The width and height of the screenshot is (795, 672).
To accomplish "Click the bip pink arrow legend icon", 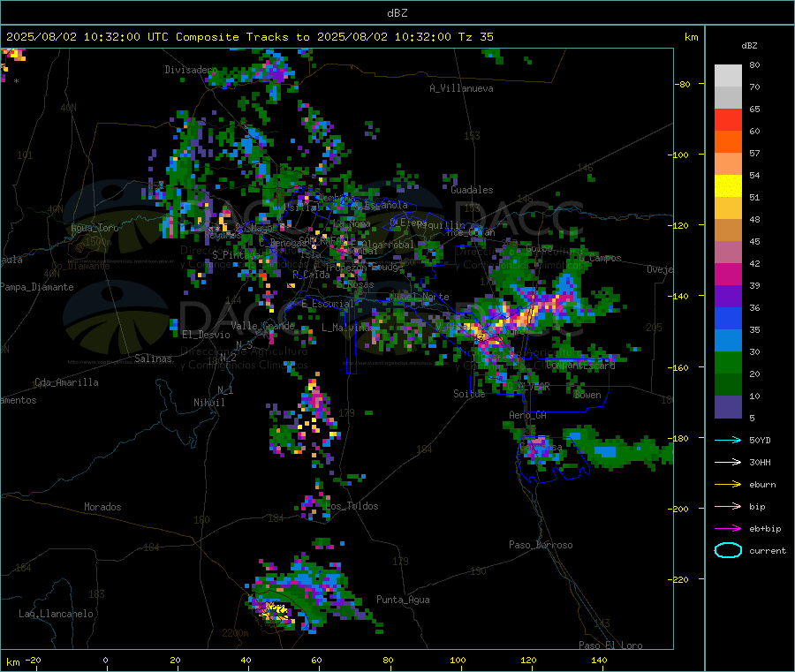I will 728,506.
